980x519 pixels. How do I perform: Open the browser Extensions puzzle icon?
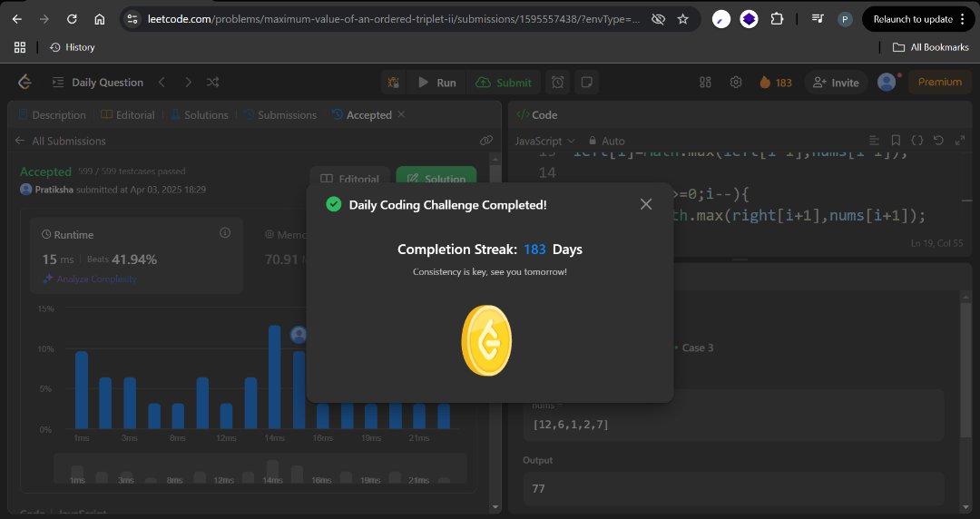(x=777, y=19)
